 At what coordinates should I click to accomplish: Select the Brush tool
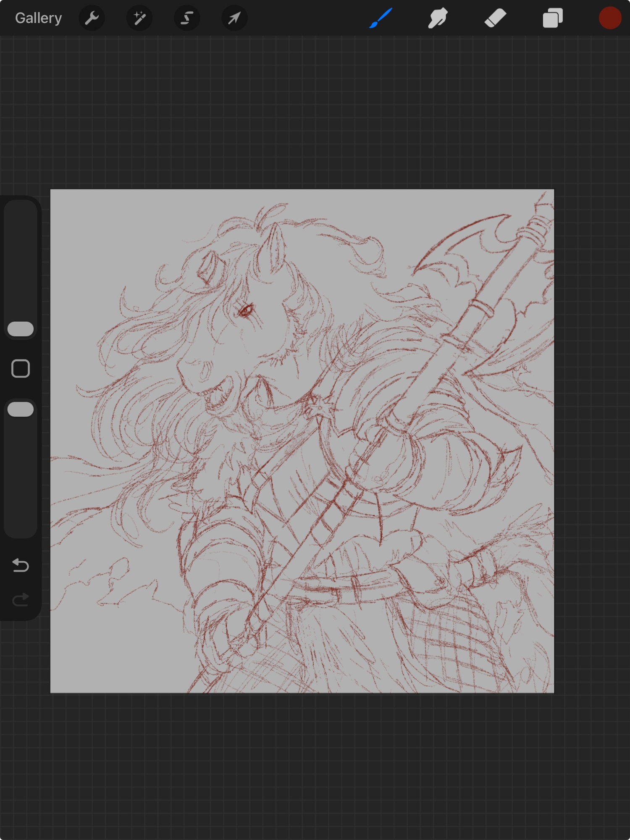point(381,18)
